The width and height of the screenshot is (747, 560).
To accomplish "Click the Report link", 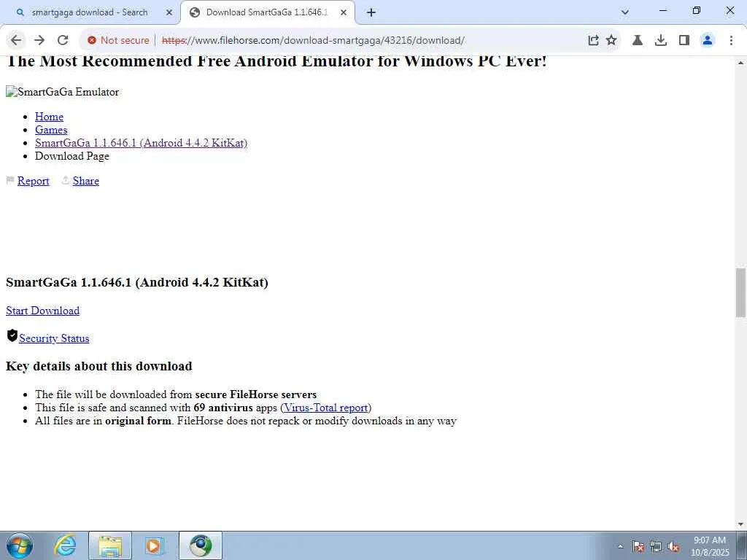I will click(34, 181).
